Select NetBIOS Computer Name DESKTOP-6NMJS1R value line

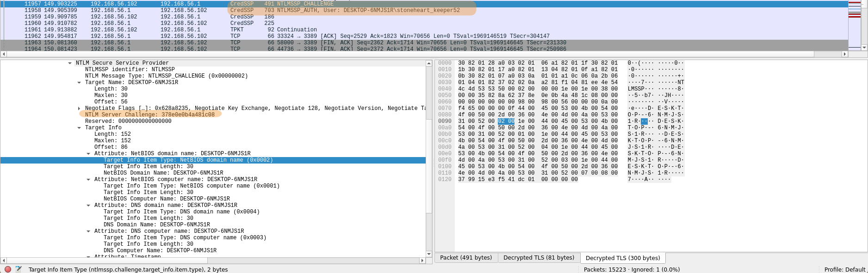167,199
